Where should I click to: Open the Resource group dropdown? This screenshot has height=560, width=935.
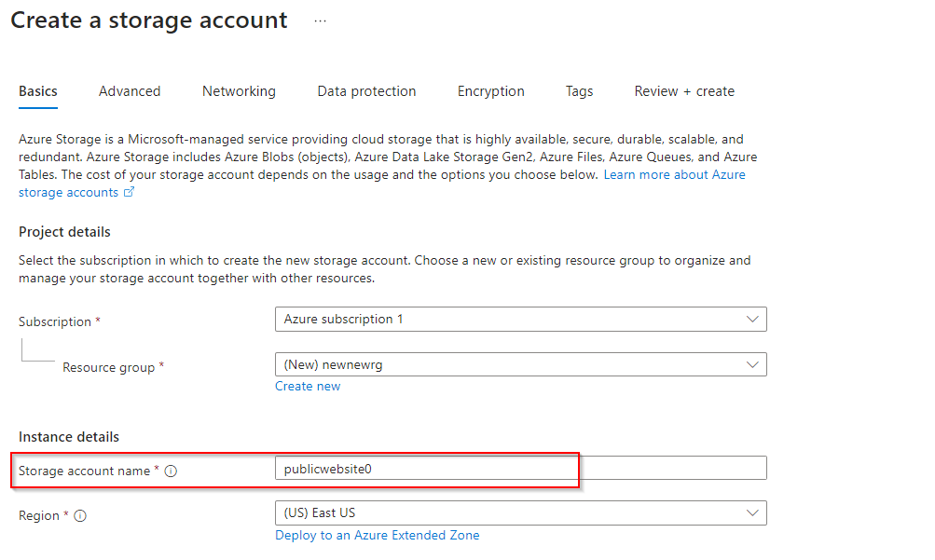click(520, 365)
